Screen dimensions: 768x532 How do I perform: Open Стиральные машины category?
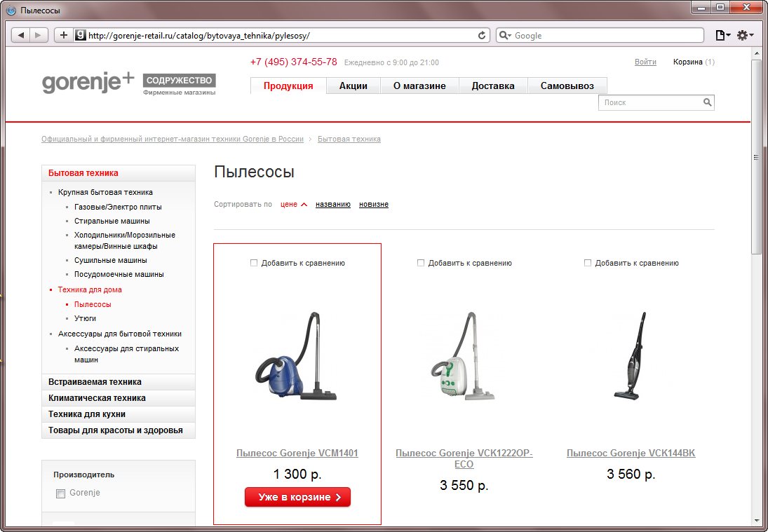tap(112, 221)
